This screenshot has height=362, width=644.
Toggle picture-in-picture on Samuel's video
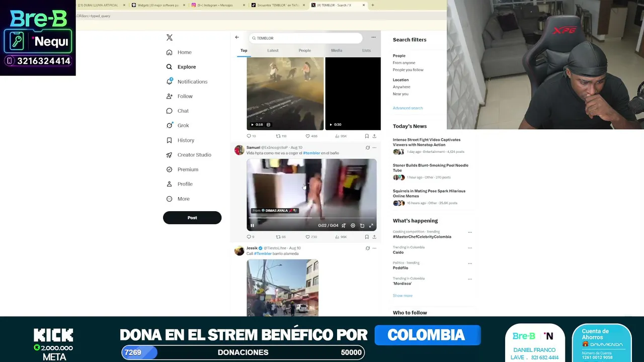362,226
